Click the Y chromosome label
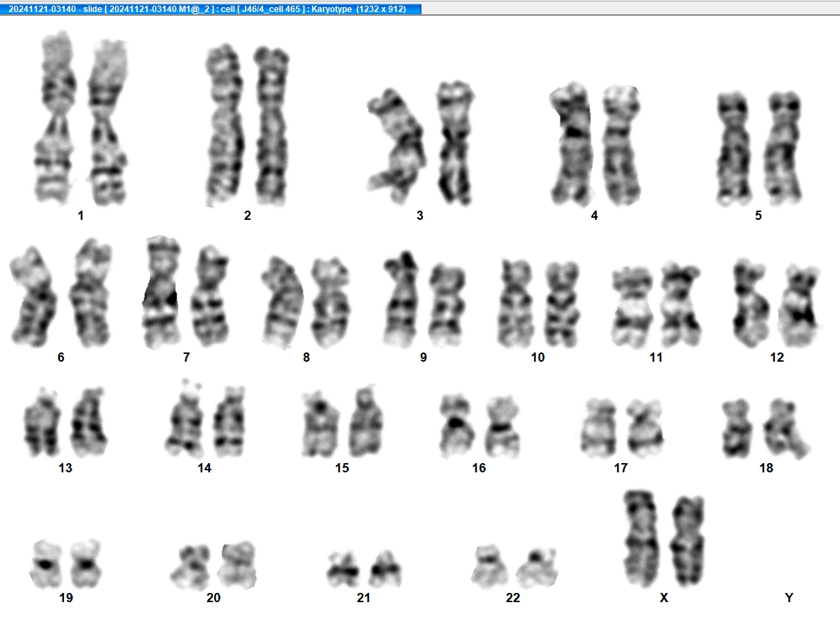Viewport: 840px width, 622px height. click(x=789, y=598)
